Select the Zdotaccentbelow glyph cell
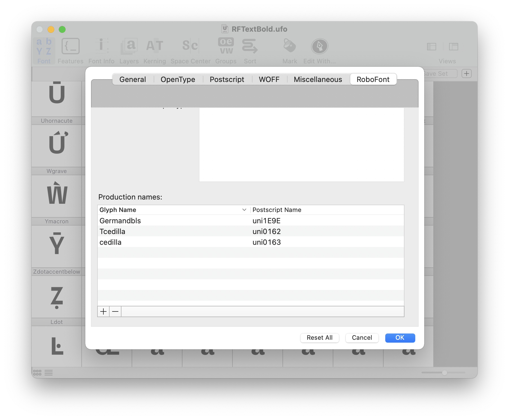 point(57,293)
